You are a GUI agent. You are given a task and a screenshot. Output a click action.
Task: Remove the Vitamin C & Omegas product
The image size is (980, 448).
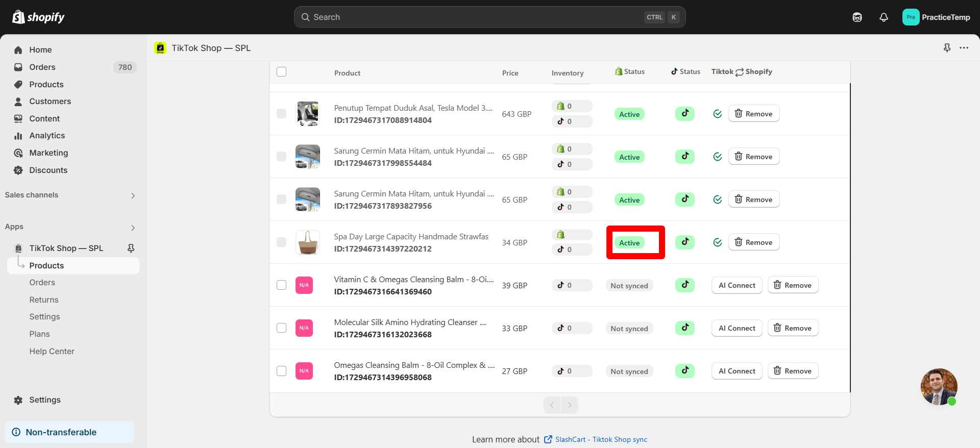[x=793, y=285]
